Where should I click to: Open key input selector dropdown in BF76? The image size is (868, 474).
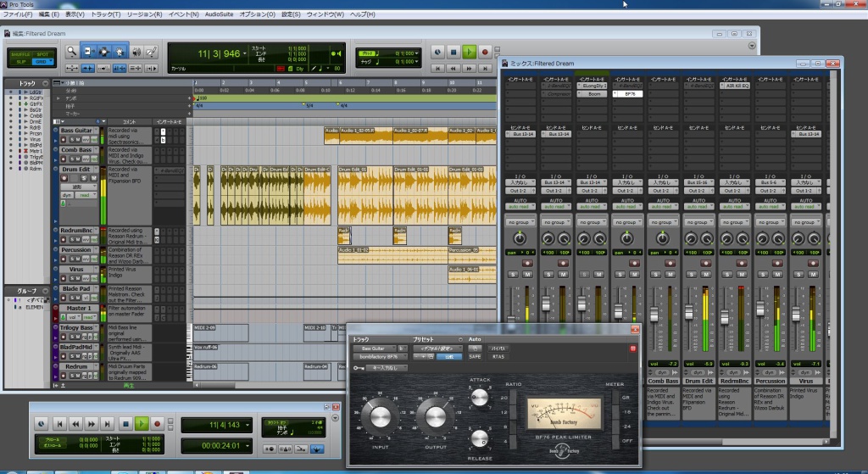(x=387, y=368)
